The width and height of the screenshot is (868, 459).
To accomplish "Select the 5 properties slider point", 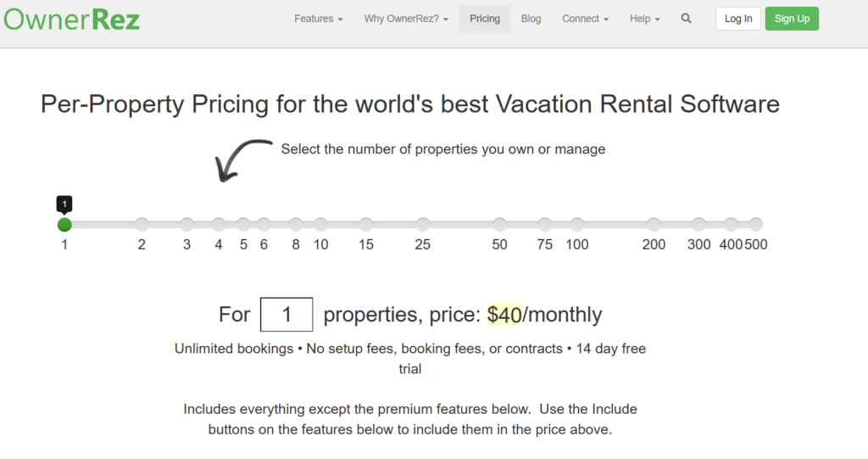I will pos(243,225).
